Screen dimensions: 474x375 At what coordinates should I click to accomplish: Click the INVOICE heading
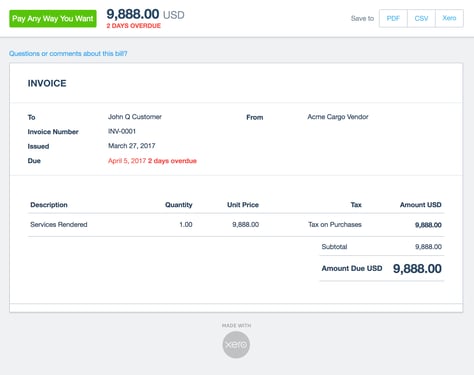(x=47, y=83)
